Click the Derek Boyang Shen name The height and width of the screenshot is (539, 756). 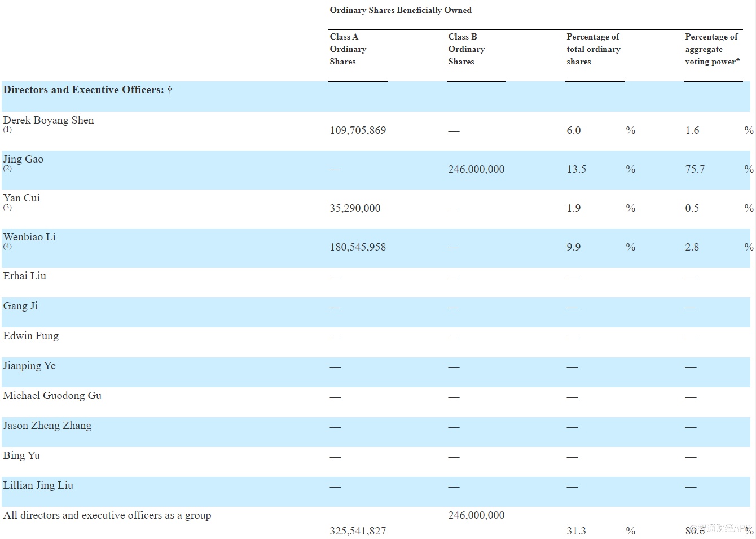click(49, 120)
